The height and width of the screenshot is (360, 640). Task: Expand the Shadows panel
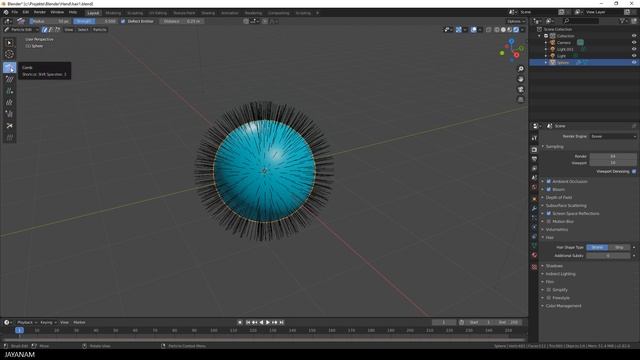[x=554, y=266]
